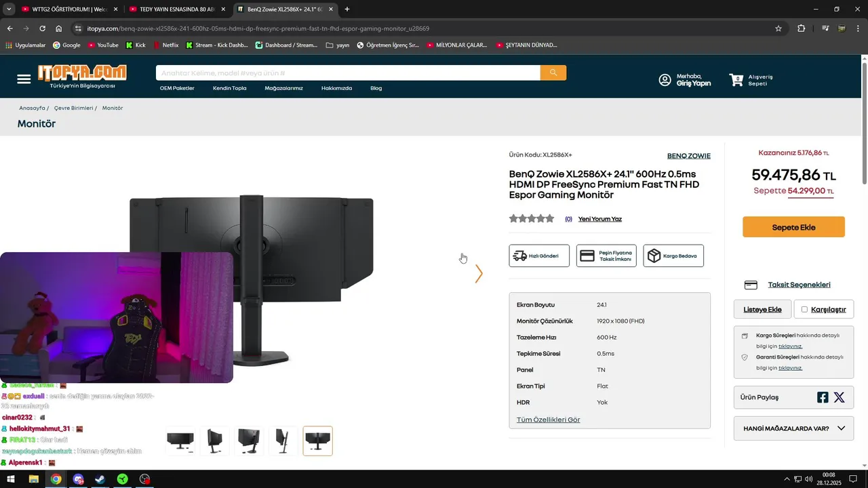Open the yayın bookmarks folder
The image size is (868, 488).
point(338,45)
